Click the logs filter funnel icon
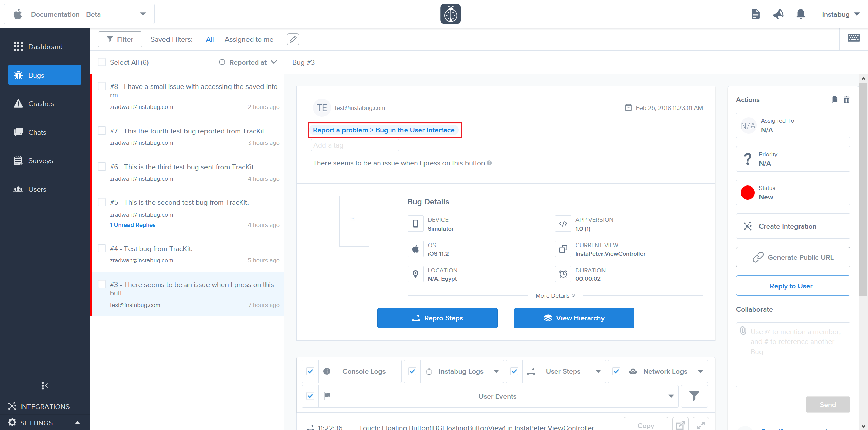The image size is (868, 430). pyautogui.click(x=694, y=396)
